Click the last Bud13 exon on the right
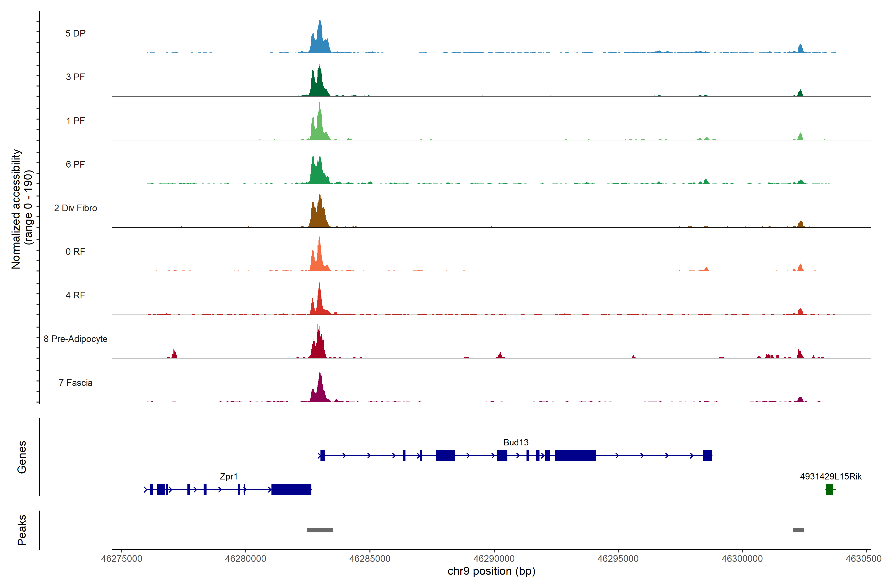 (707, 455)
